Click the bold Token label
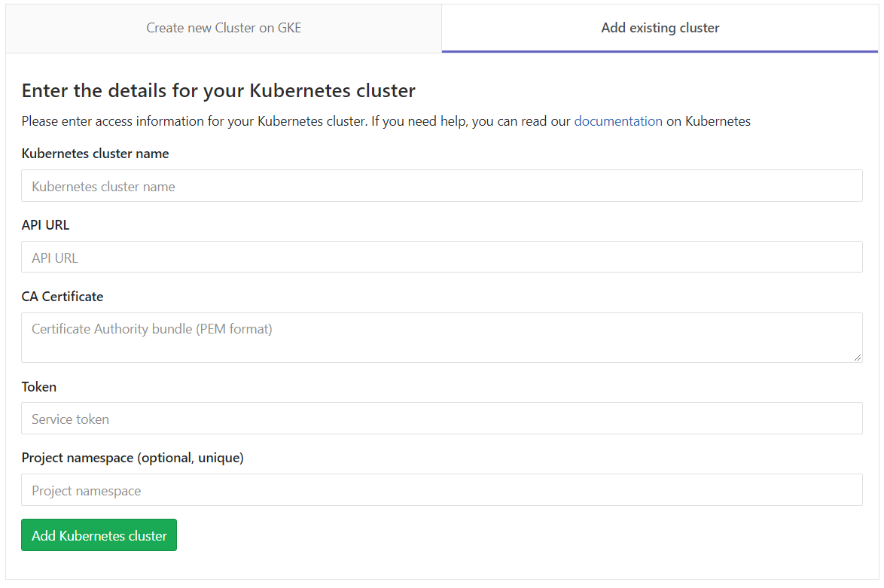The image size is (884, 588). click(39, 387)
